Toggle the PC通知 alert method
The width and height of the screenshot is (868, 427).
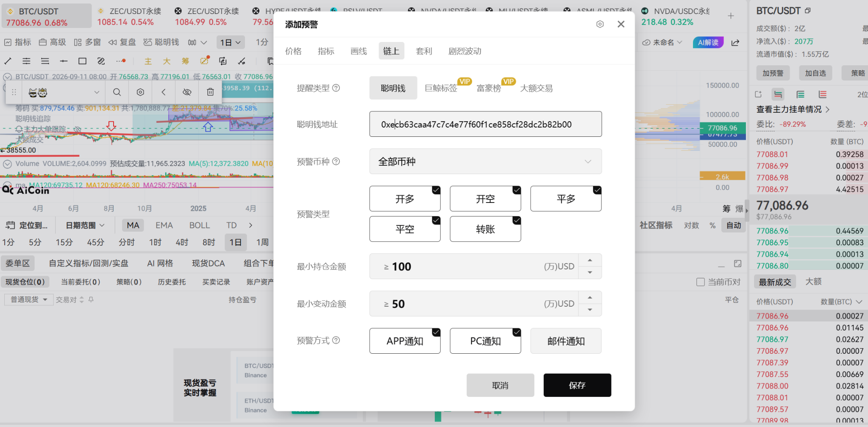(485, 341)
